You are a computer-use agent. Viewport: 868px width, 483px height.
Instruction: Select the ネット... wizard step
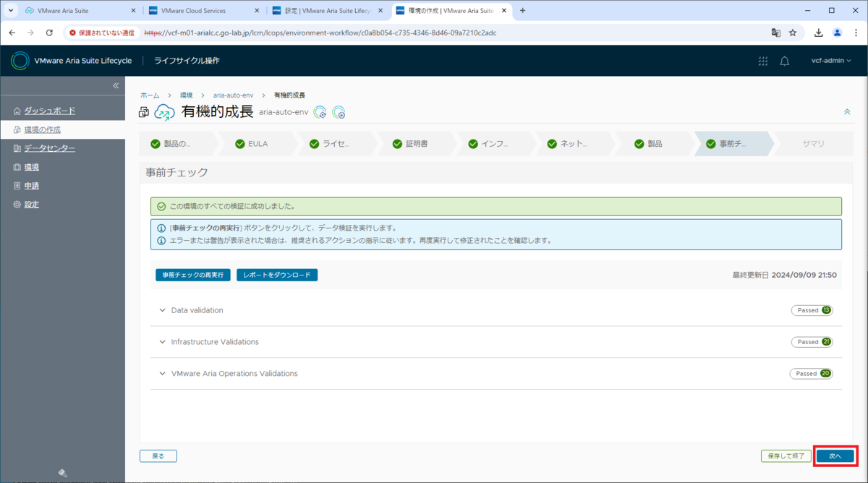[x=574, y=144]
